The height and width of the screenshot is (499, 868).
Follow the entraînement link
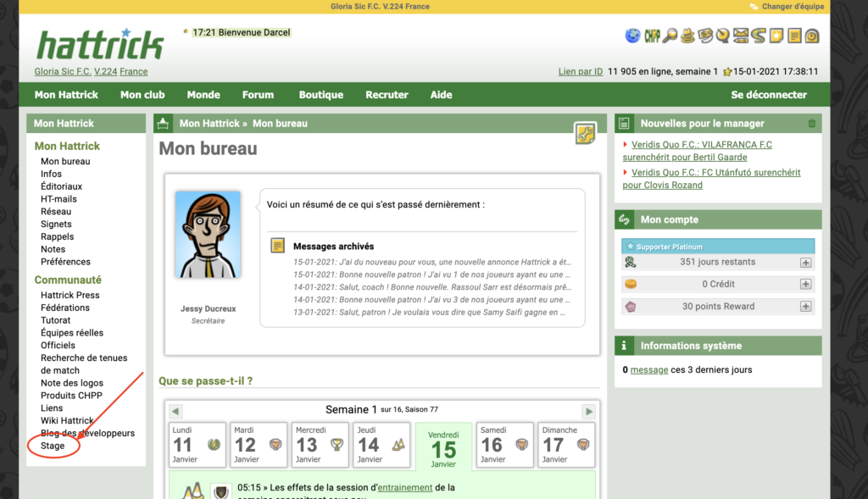coord(404,487)
